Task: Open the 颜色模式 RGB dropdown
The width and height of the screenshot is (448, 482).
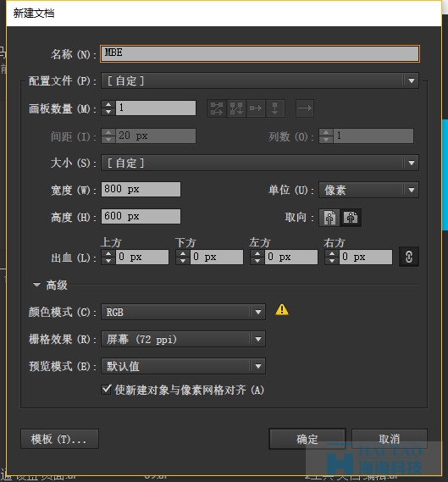Action: click(x=183, y=312)
